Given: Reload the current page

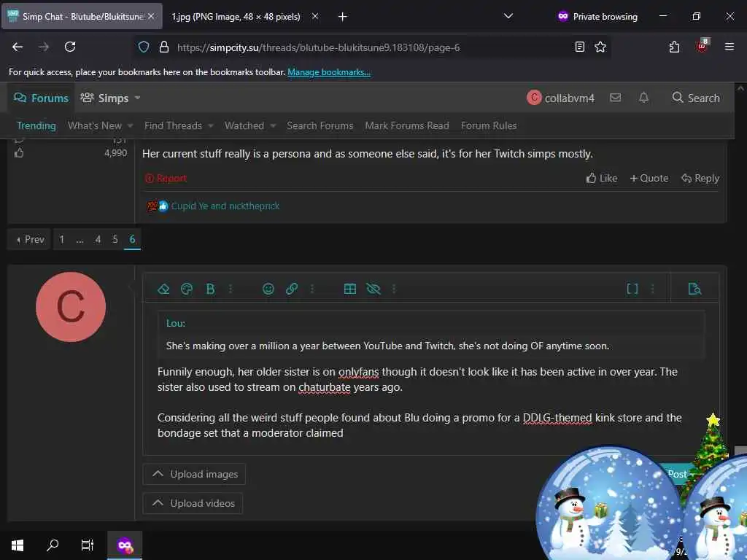Looking at the screenshot, I should pyautogui.click(x=70, y=47).
